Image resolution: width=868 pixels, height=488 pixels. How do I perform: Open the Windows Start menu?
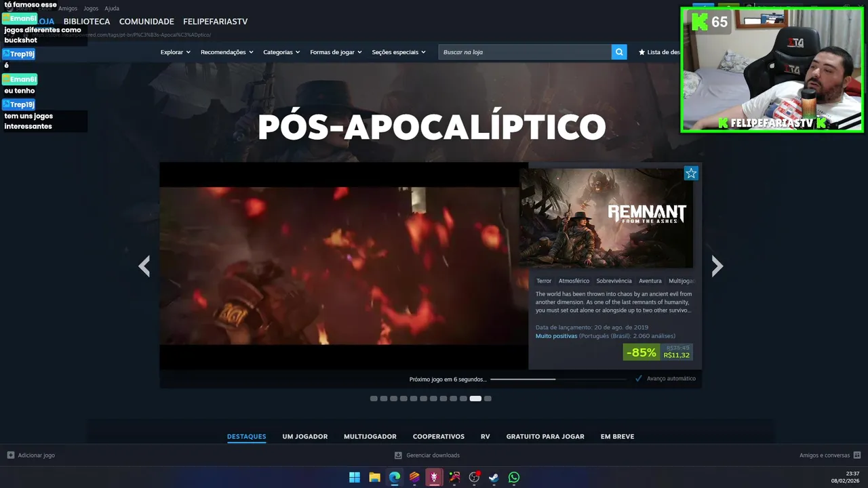pos(355,477)
